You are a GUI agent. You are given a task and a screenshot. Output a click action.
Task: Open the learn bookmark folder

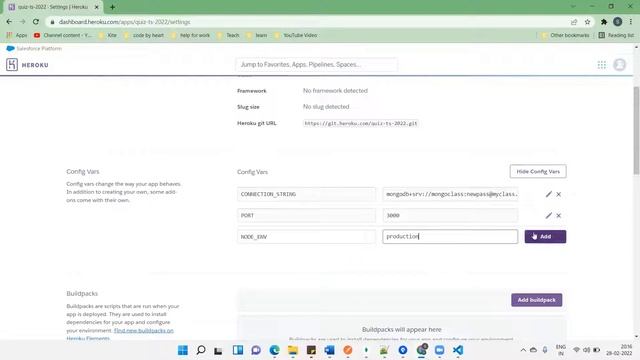pyautogui.click(x=257, y=36)
